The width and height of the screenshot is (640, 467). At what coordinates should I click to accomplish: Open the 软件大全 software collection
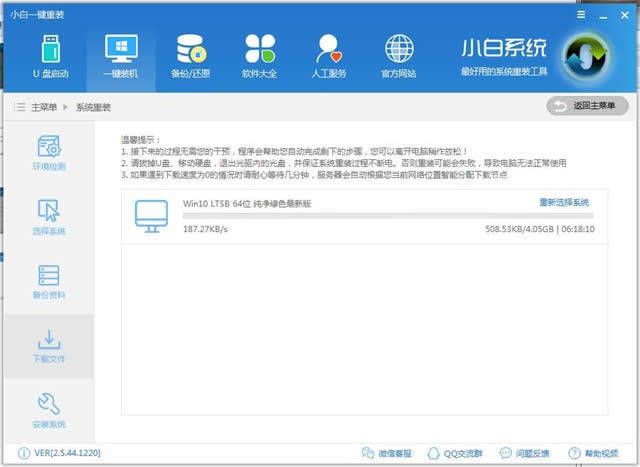pyautogui.click(x=260, y=57)
